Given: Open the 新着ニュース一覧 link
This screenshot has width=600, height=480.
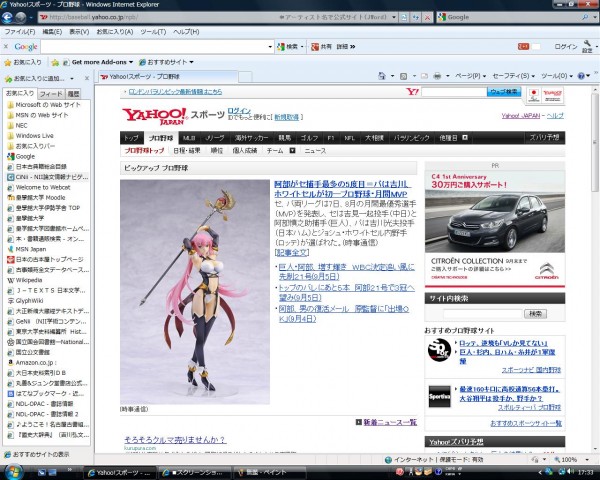Looking at the screenshot, I should point(390,422).
